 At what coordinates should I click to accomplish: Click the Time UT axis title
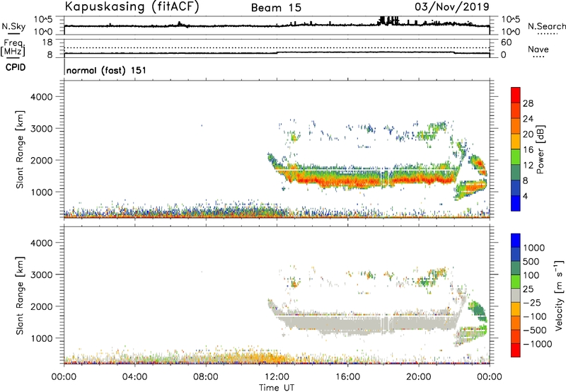pyautogui.click(x=277, y=388)
